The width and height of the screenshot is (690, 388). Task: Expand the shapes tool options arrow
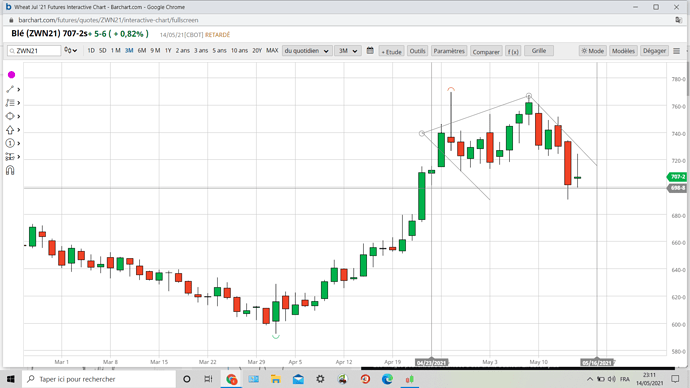click(x=18, y=117)
